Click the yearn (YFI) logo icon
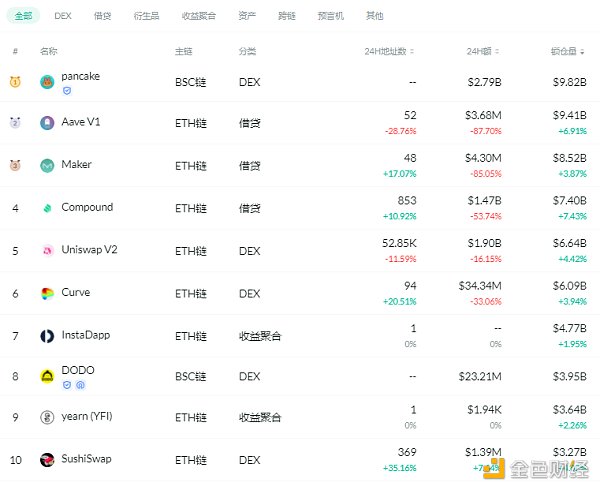 [47, 417]
